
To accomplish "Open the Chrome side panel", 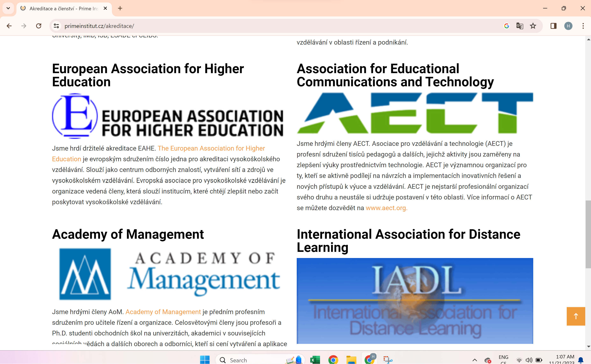I will coord(553,26).
